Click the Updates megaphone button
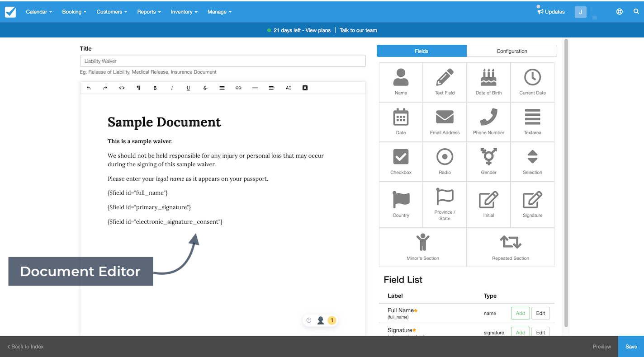Image resolution: width=644 pixels, height=357 pixels. tap(551, 12)
